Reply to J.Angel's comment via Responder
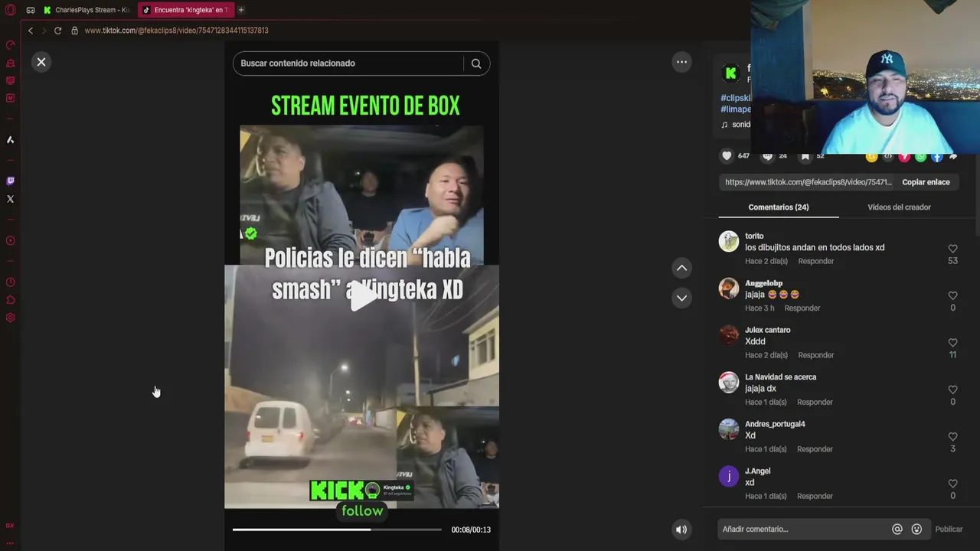The width and height of the screenshot is (980, 551). point(815,497)
